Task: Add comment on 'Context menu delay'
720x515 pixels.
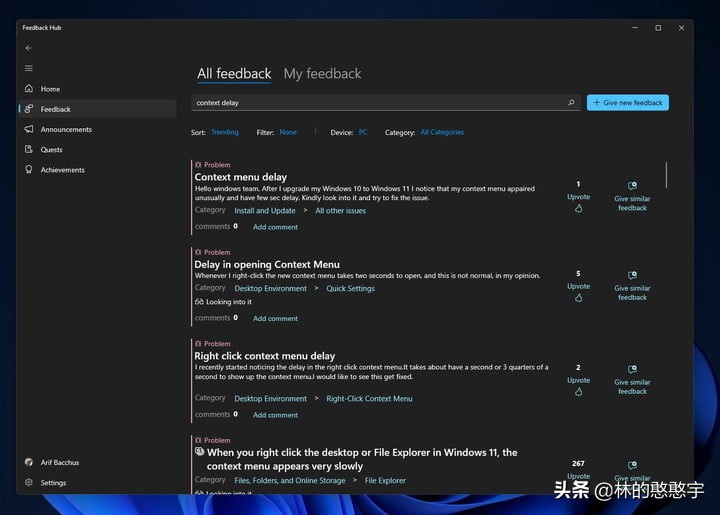Action: click(x=276, y=227)
